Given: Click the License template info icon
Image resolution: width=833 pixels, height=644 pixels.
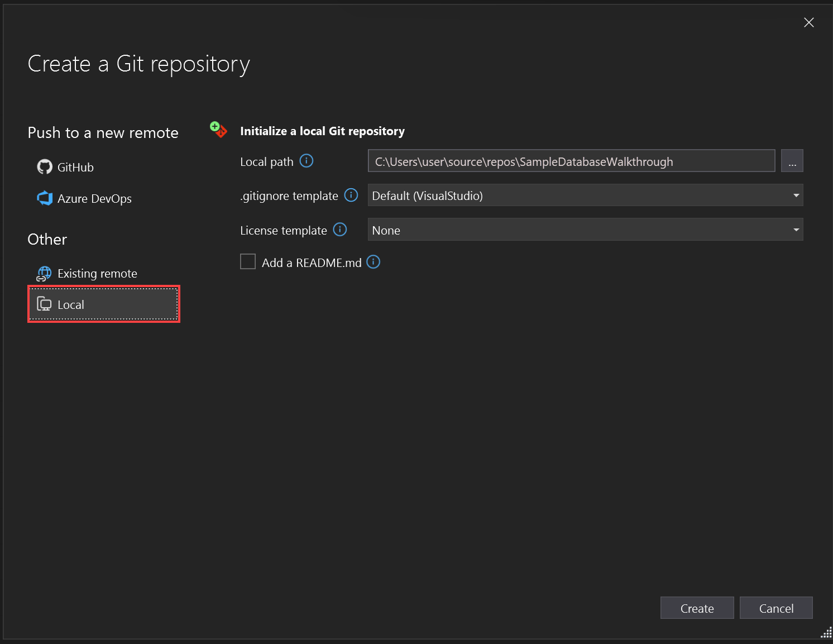Looking at the screenshot, I should coord(339,230).
